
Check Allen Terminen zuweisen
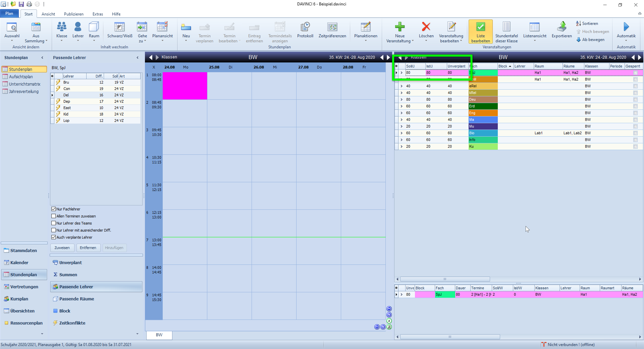pos(53,216)
